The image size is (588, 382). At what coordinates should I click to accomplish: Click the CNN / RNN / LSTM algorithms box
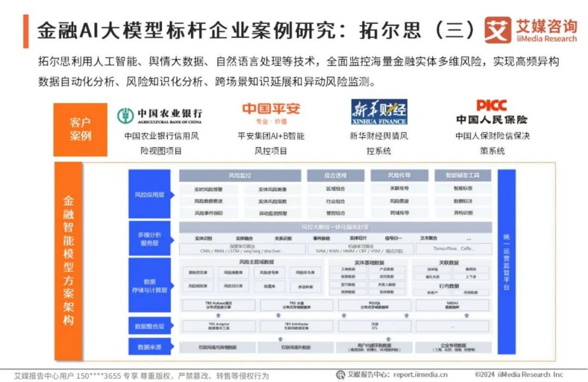coord(242,249)
